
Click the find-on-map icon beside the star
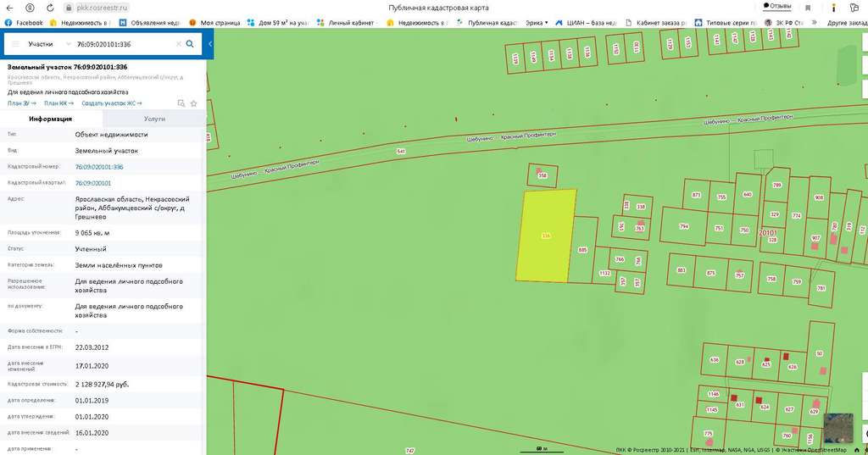coord(181,103)
